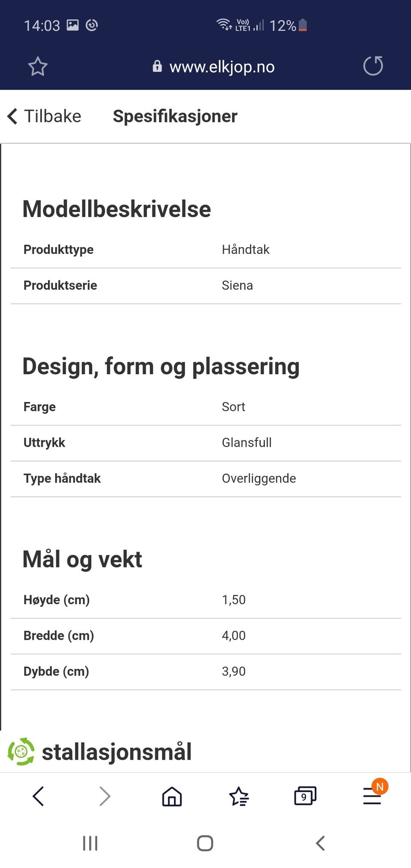Screen dimensions: 411x868
Task: Go back with the browser back arrow
Action: pos(38,796)
